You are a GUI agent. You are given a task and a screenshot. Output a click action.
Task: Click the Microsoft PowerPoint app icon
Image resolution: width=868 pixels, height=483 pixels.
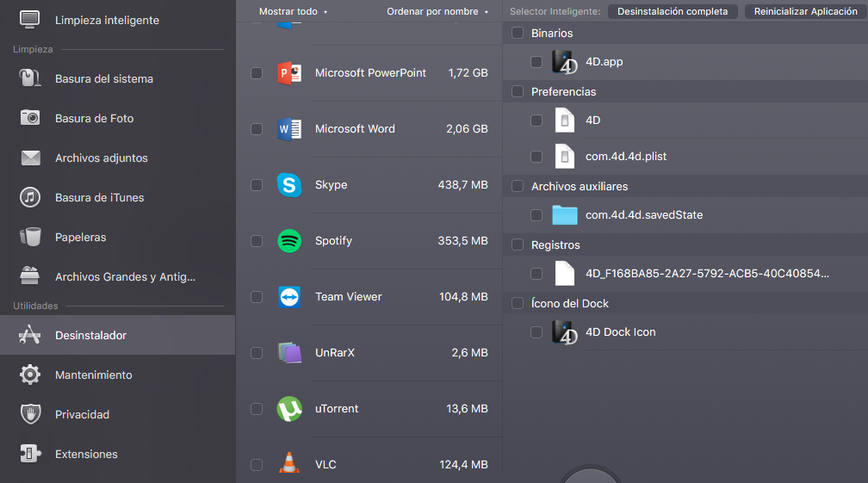pos(289,73)
